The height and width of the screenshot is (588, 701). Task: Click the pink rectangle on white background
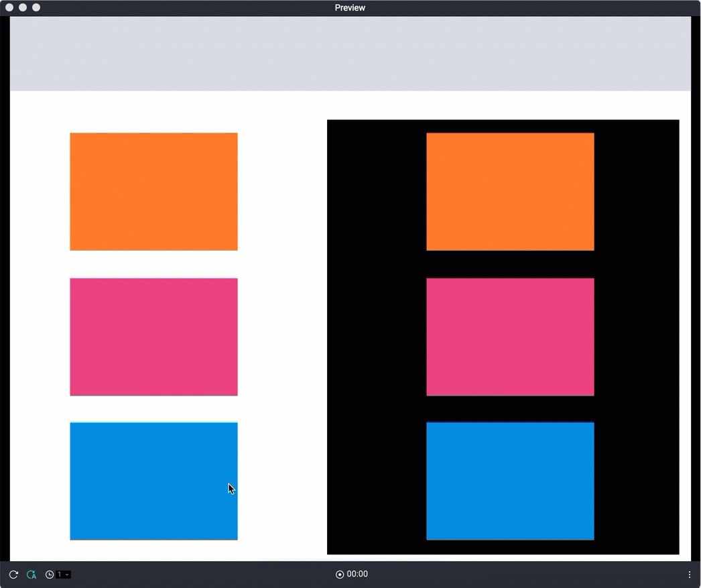coord(153,337)
